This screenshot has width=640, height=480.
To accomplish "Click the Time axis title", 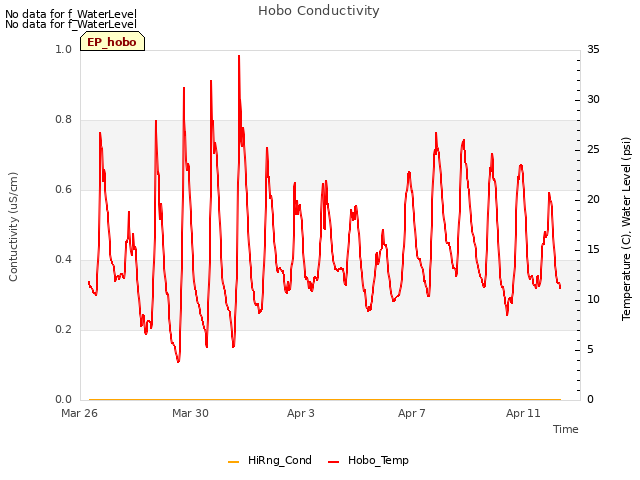I will pos(566,429).
